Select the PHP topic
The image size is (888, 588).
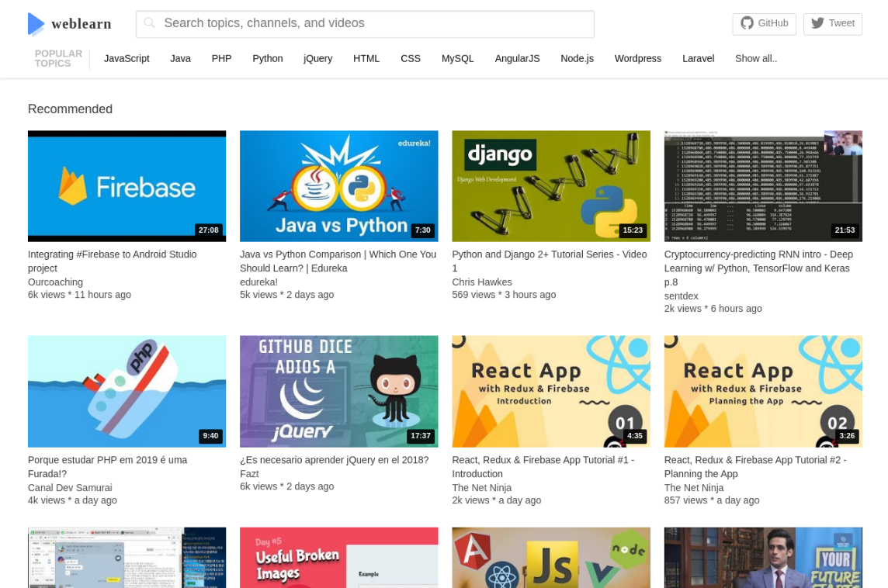[x=221, y=58]
